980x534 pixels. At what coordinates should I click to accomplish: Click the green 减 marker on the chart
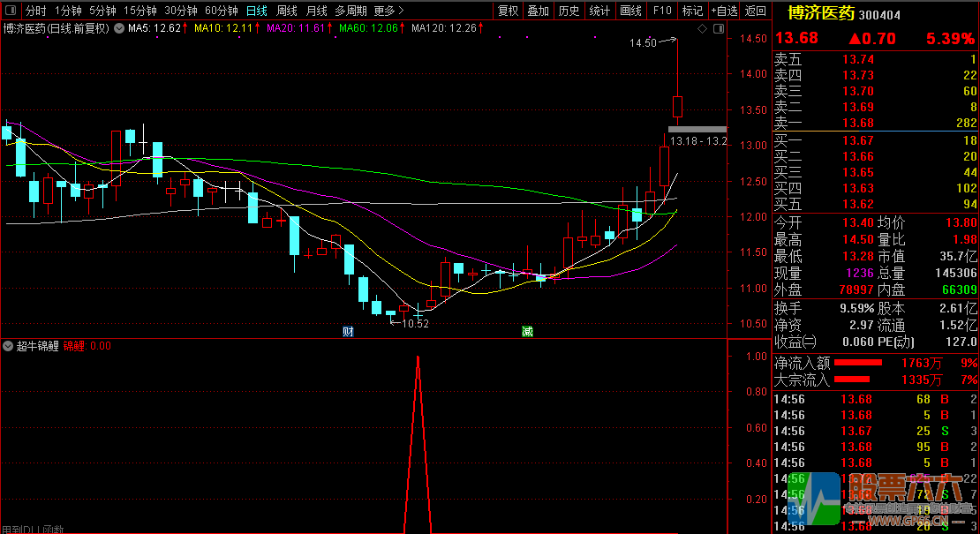coord(527,332)
